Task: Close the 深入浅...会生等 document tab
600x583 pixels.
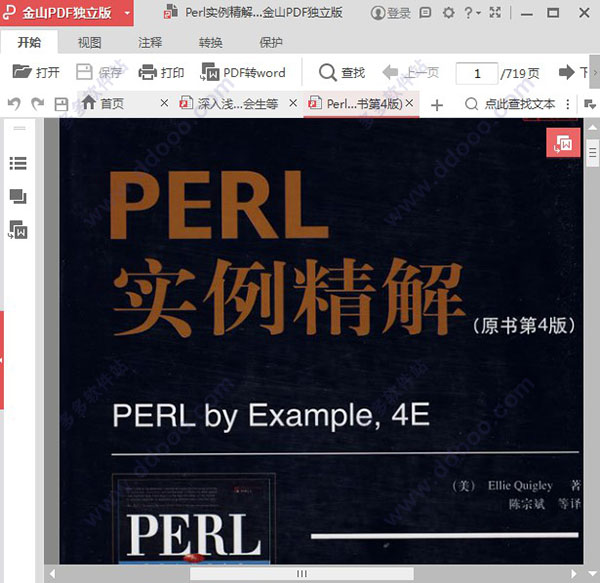Action: pos(293,103)
